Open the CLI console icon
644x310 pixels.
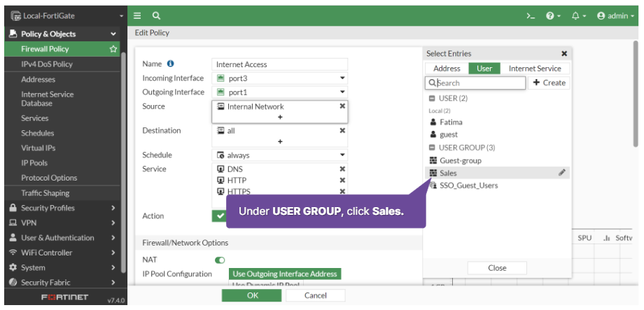[531, 16]
